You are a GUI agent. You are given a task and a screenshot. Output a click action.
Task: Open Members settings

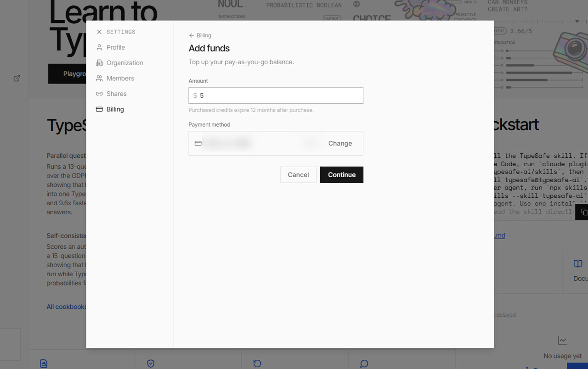pos(115,78)
